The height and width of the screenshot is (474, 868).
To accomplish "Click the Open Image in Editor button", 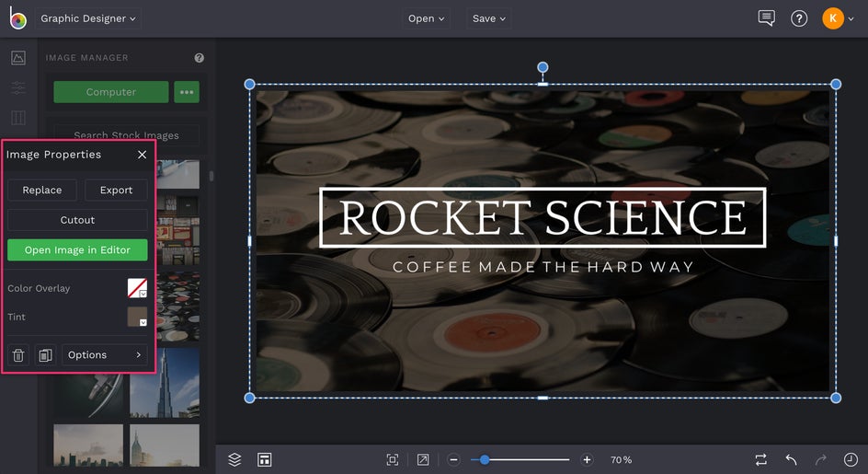I will click(77, 250).
